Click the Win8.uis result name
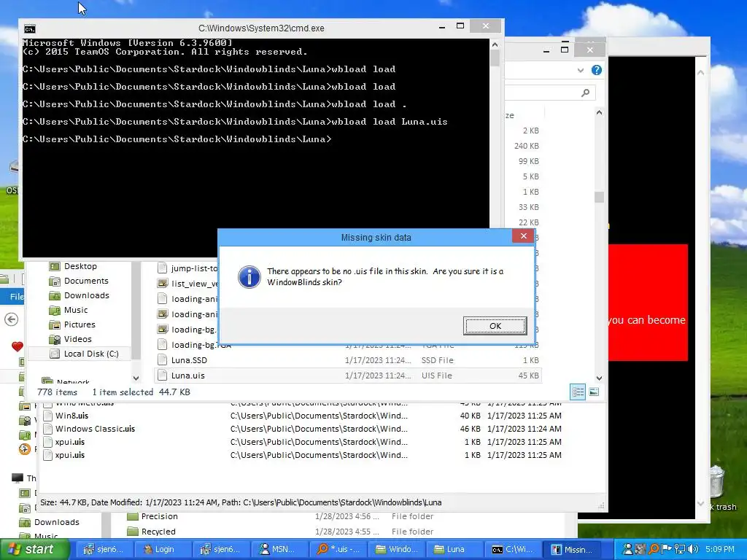 (71, 416)
